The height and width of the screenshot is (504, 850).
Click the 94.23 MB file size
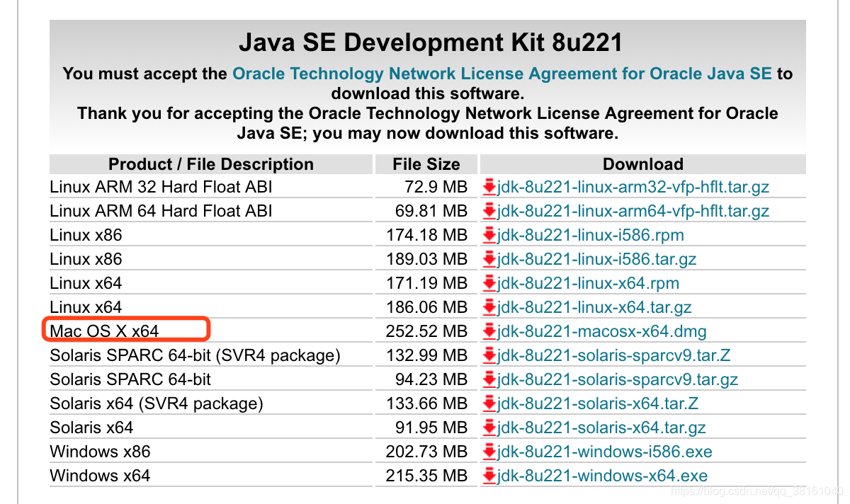click(431, 380)
